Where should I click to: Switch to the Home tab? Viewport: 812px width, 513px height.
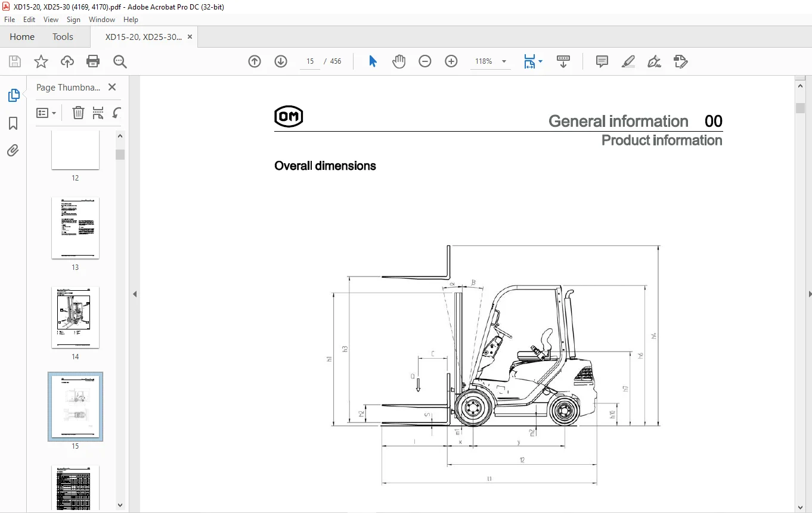point(22,36)
